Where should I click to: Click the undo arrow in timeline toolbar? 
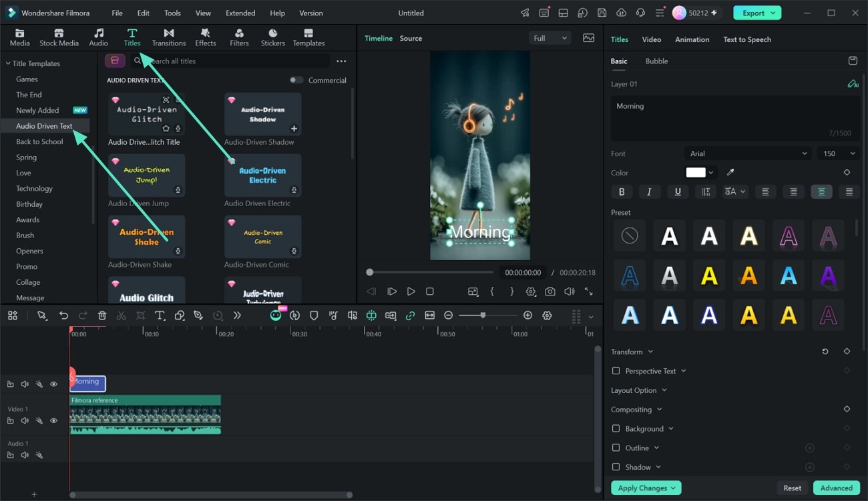coord(63,316)
